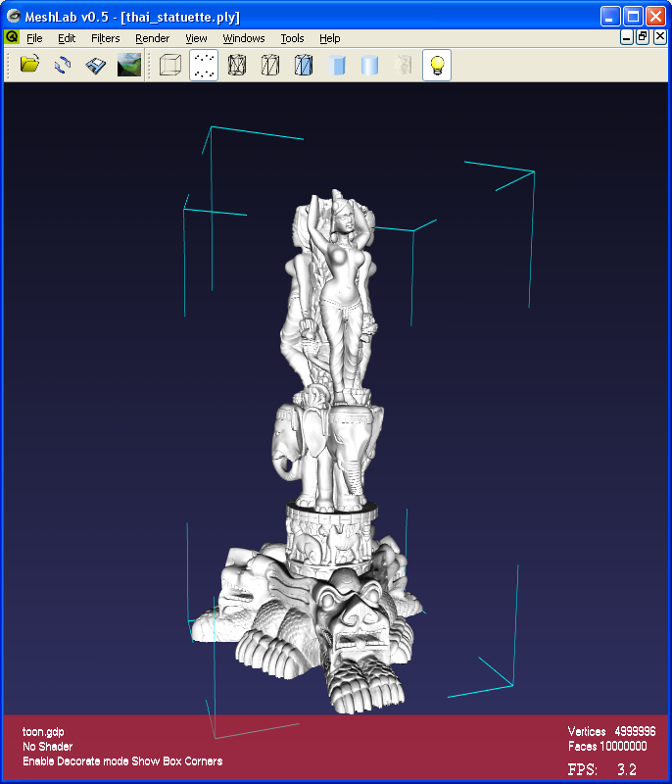Open the Filters menu

click(105, 38)
